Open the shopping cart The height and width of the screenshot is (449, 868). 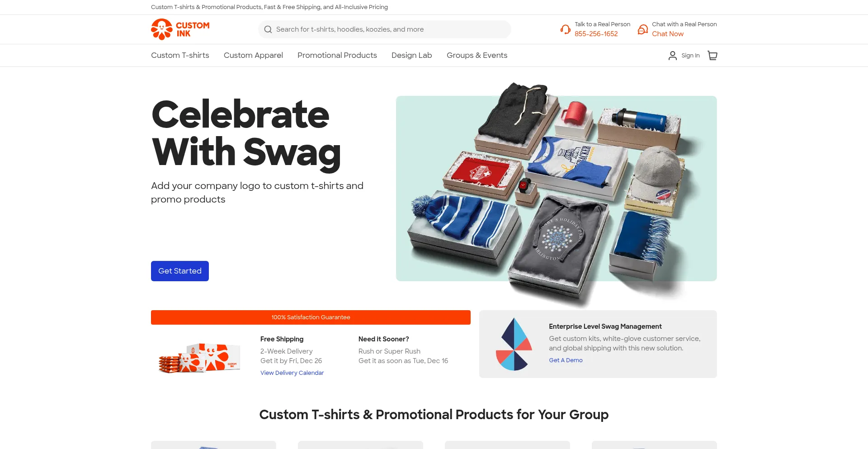tap(712, 55)
